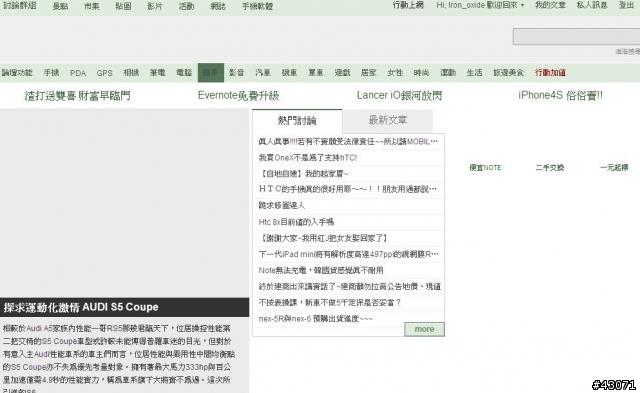Select the 單車 forum category
Image resolution: width=640 pixels, height=393 pixels.
tap(316, 73)
